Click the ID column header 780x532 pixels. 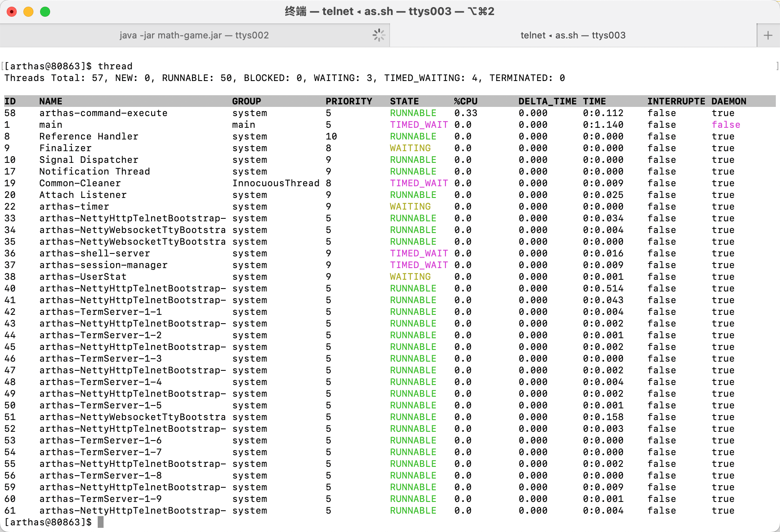point(10,101)
